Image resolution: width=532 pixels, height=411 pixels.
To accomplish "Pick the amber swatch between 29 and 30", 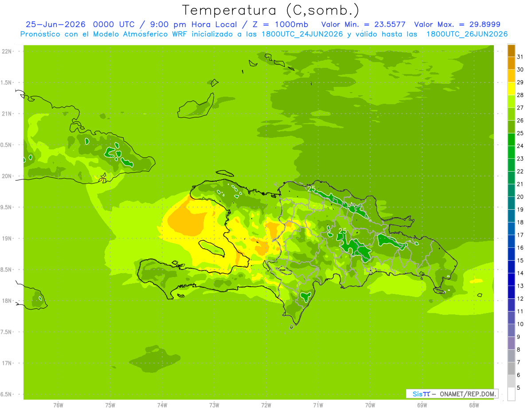I will [511, 76].
